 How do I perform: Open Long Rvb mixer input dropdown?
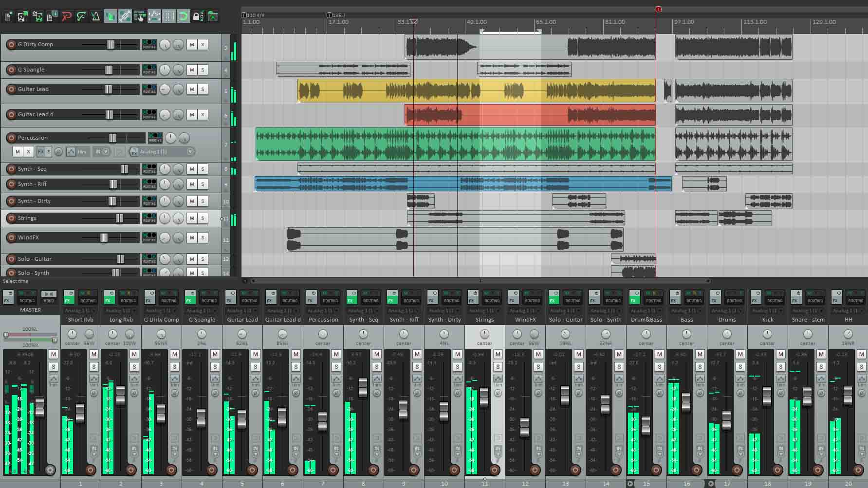121,311
